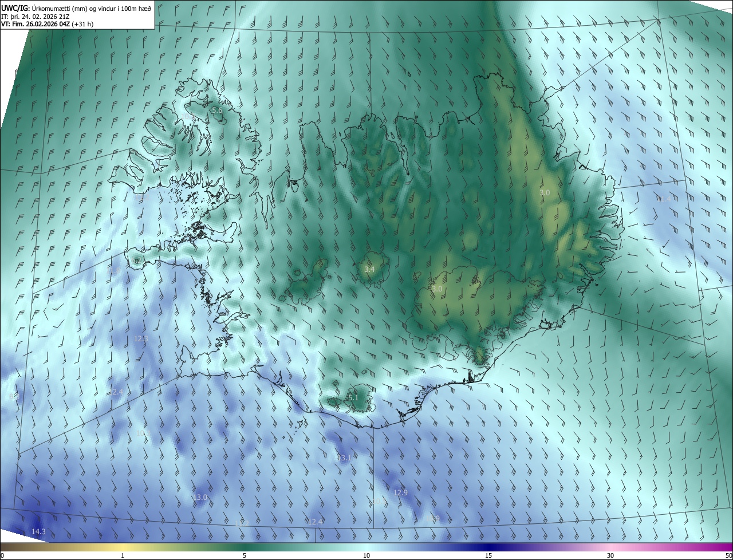
Task: Click the 'UWC/IG: Úrkomumætti (mm)' title text
Action: click(x=44, y=9)
